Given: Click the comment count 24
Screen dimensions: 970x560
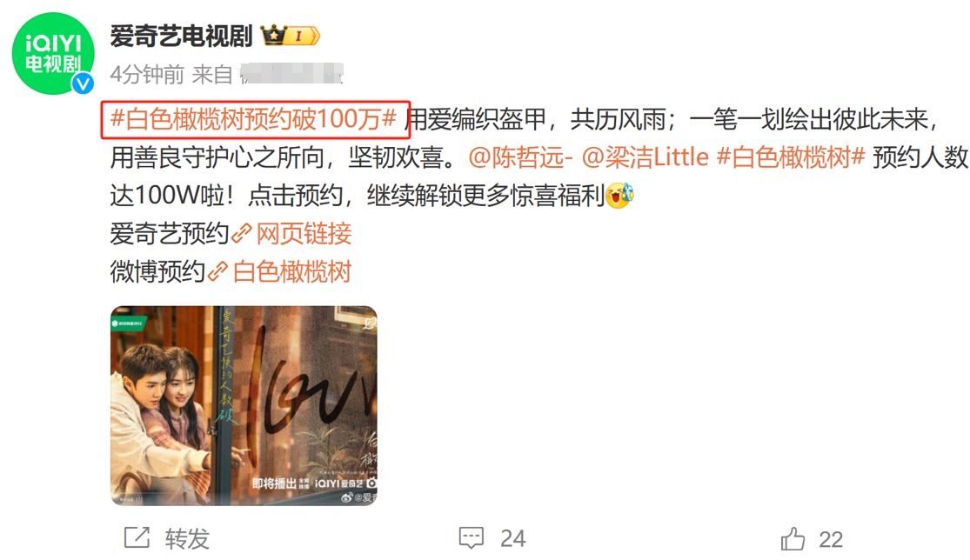Looking at the screenshot, I should tap(512, 538).
